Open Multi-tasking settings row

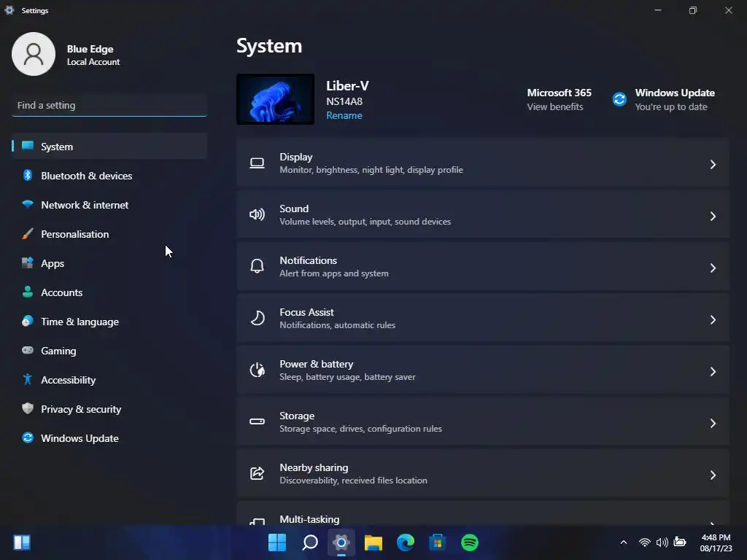click(483, 513)
